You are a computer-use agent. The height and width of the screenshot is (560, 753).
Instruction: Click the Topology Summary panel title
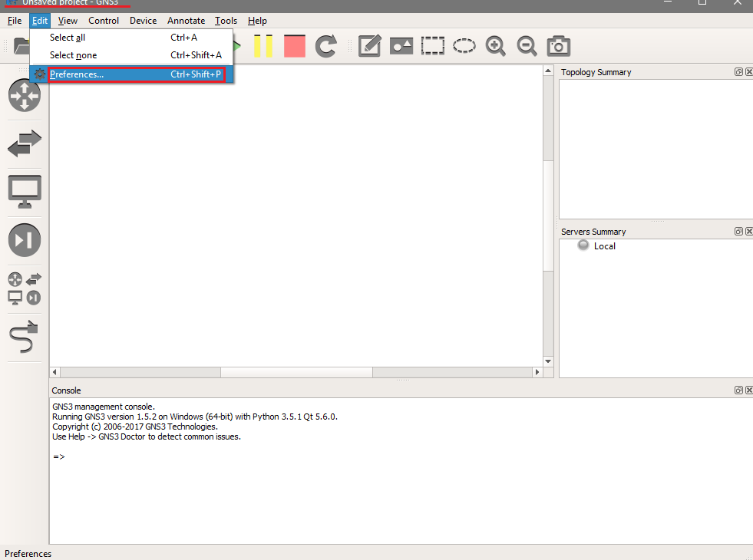coord(596,72)
